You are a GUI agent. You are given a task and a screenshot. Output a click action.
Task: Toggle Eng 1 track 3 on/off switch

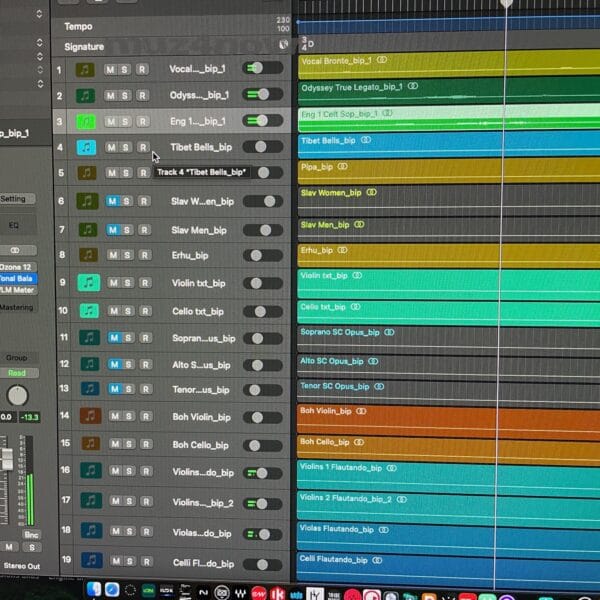262,121
